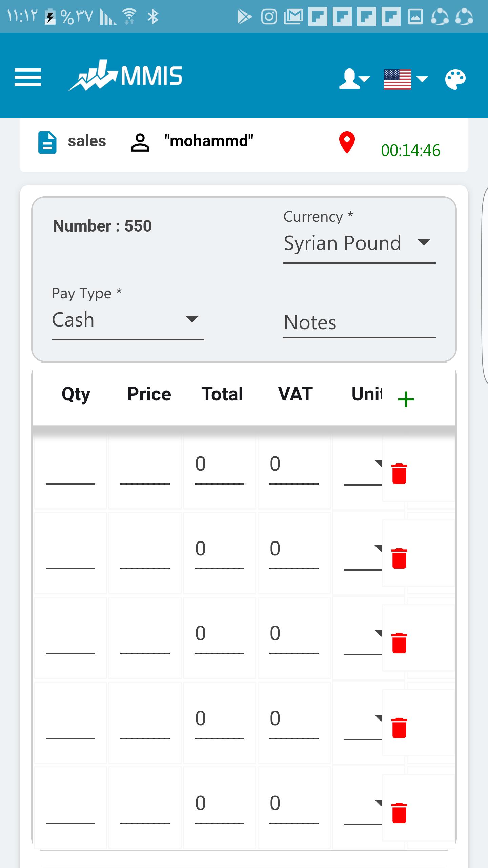
Task: Expand the Pay Type Cash dropdown
Action: [x=128, y=320]
